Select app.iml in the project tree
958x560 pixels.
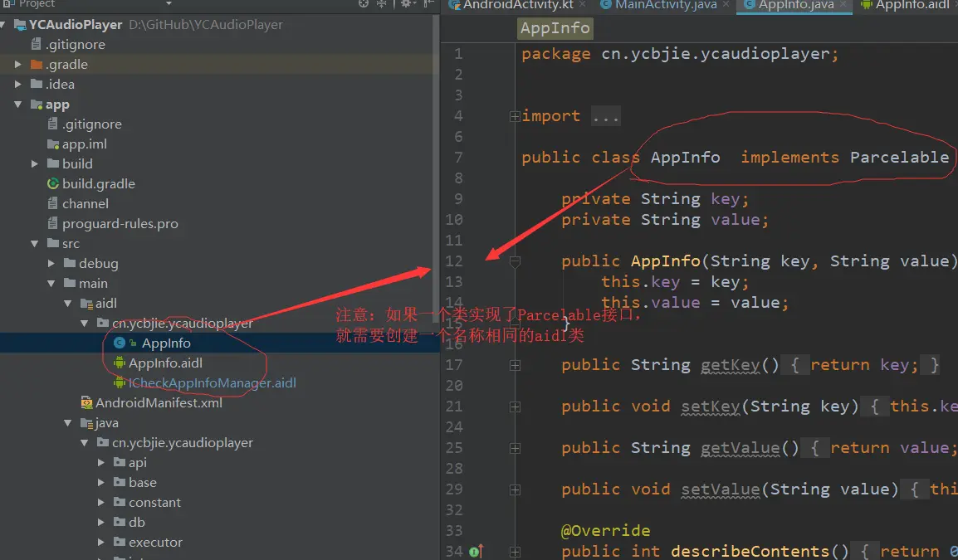click(x=85, y=144)
